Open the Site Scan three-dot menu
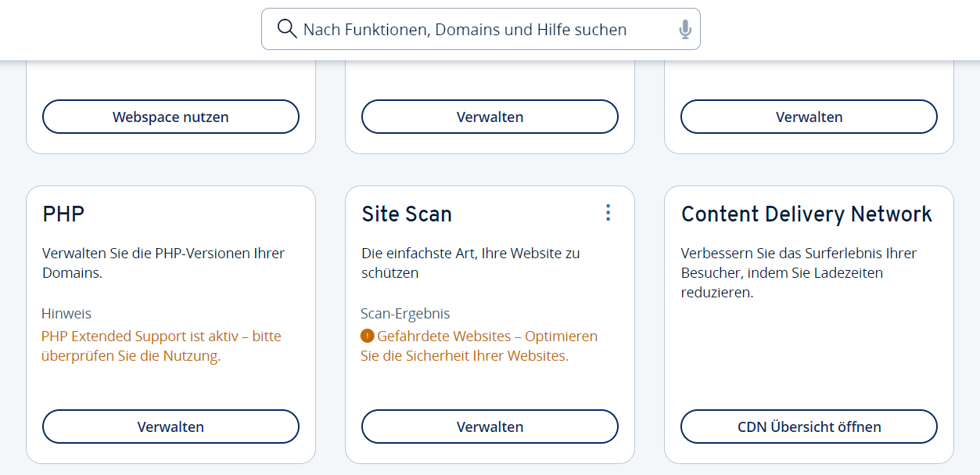 [x=608, y=213]
